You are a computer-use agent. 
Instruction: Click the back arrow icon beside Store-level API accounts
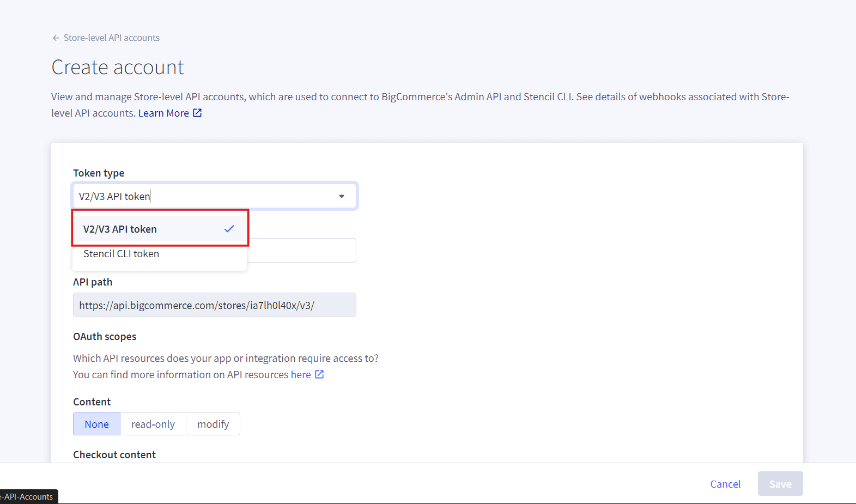pos(56,38)
